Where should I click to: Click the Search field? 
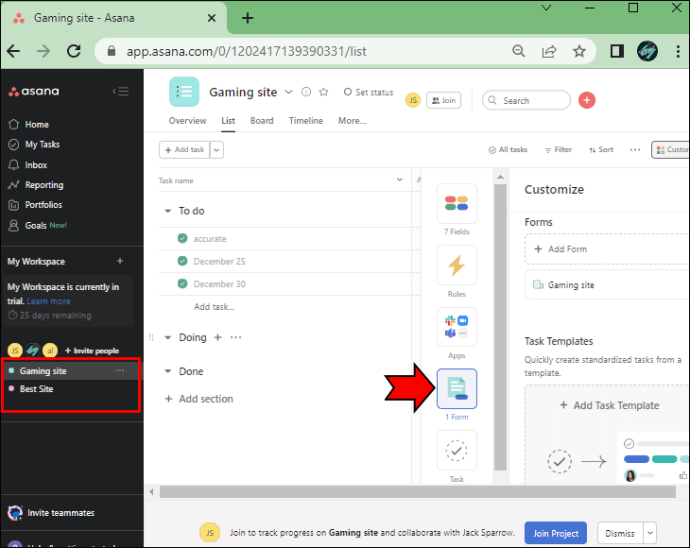[526, 100]
